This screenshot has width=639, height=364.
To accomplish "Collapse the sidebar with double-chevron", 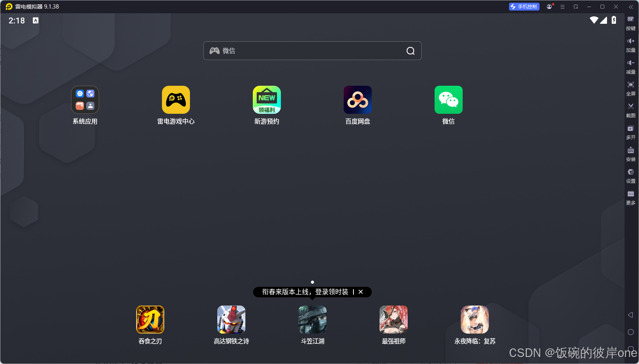I will click(x=631, y=7).
